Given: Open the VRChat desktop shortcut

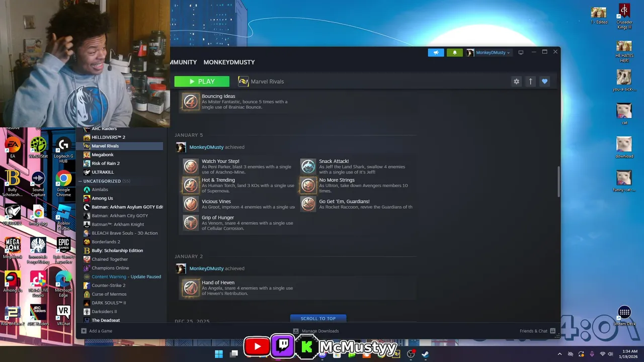Looking at the screenshot, I should [x=63, y=315].
